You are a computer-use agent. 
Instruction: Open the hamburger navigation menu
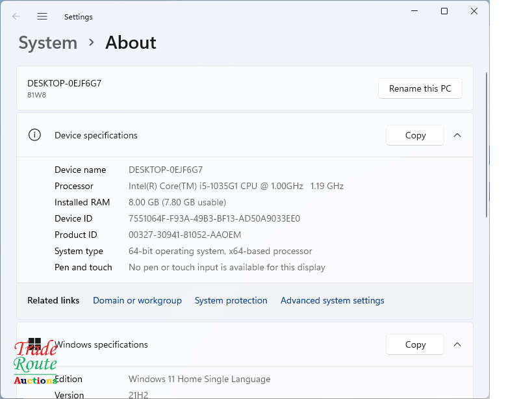(42, 17)
